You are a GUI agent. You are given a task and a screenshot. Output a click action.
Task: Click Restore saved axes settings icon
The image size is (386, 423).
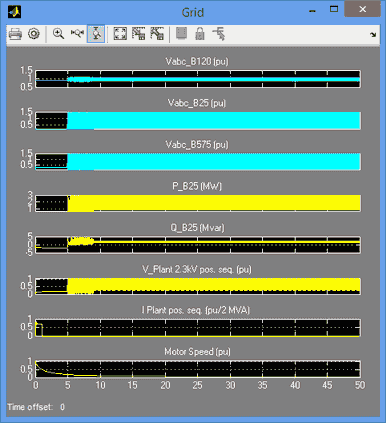pos(157,34)
